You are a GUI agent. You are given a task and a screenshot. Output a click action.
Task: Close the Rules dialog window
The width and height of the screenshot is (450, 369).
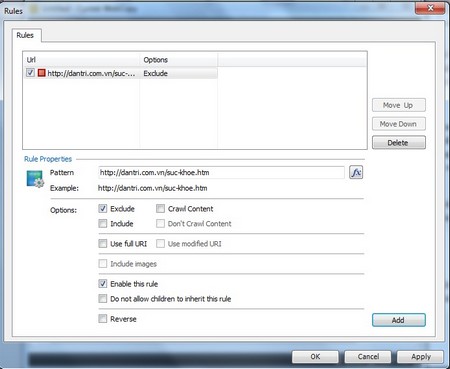click(430, 8)
